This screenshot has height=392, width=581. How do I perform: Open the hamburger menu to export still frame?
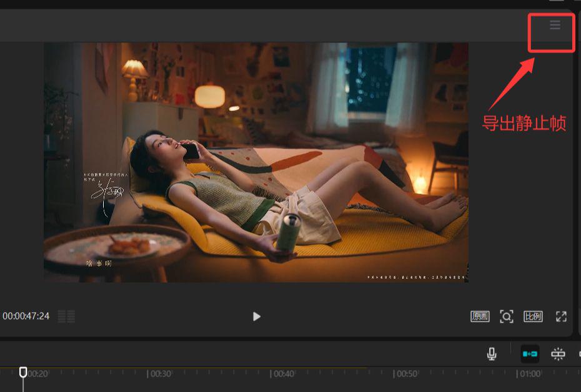[x=555, y=25]
